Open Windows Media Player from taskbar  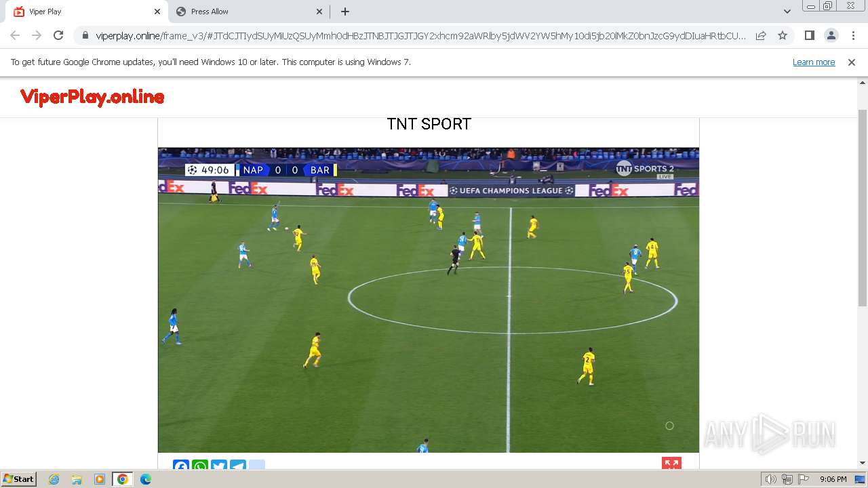(x=100, y=479)
